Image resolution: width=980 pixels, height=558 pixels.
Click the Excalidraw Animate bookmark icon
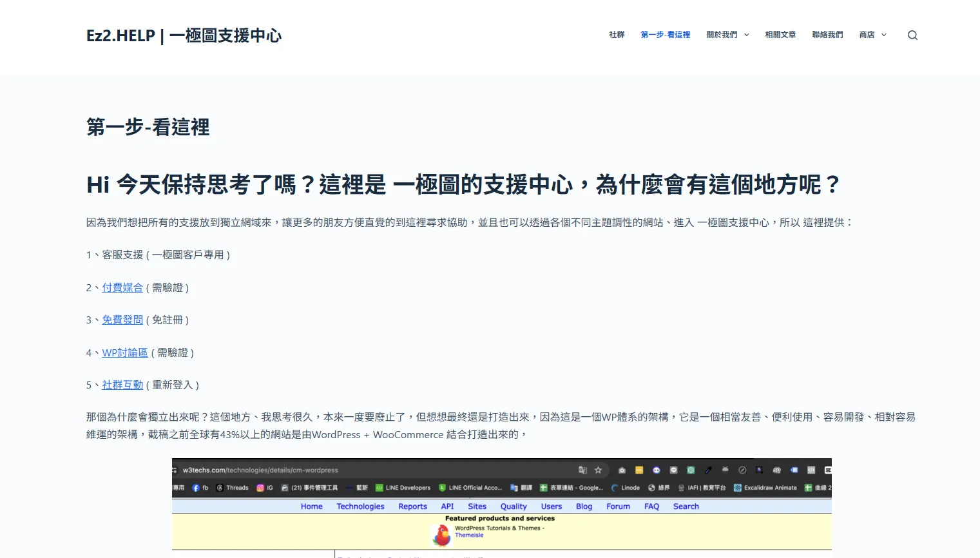737,487
